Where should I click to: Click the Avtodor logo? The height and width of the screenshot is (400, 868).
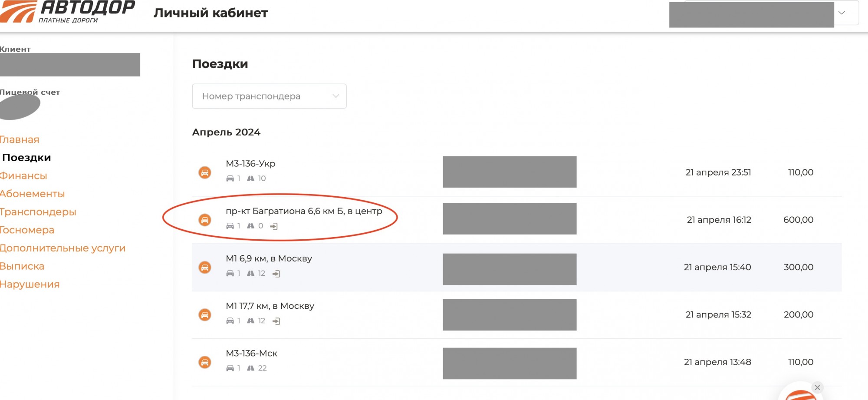coord(67,12)
